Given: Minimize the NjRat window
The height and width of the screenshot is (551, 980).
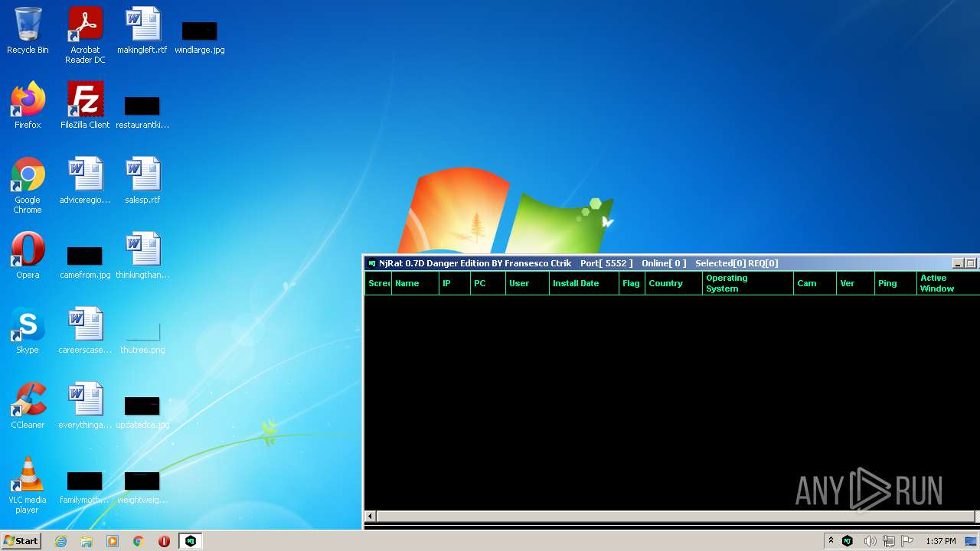Looking at the screenshot, I should pos(958,263).
